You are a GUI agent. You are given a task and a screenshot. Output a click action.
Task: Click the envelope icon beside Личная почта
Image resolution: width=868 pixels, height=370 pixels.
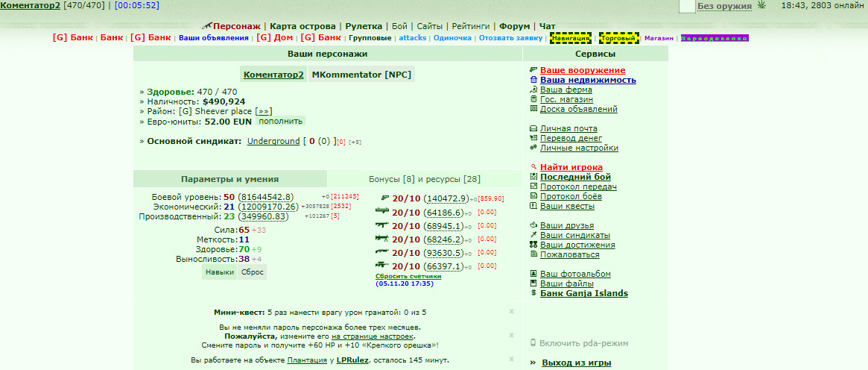[x=533, y=128]
